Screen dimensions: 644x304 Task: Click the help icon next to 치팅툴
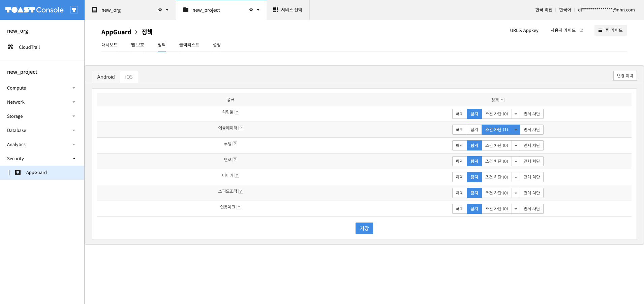[237, 112]
